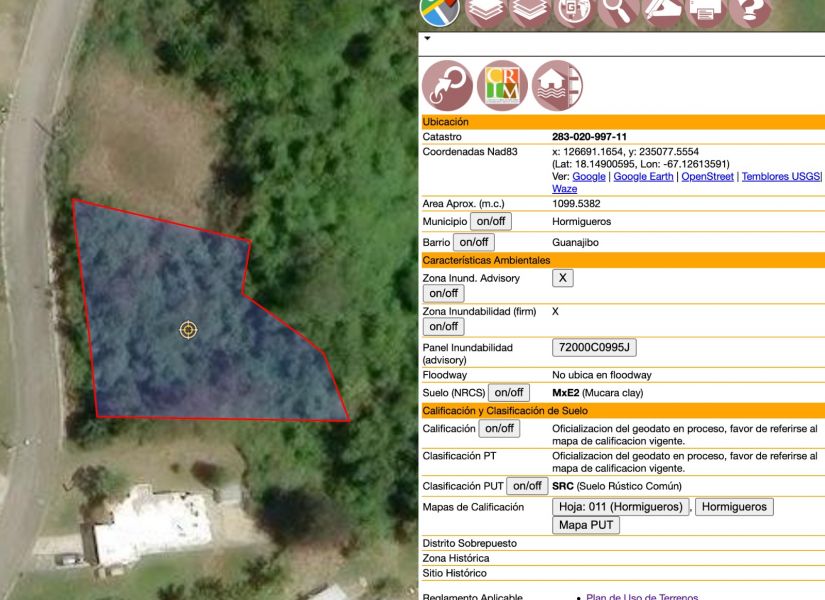
Task: Toggle Suelo (NRCS) layer on/off
Action: [509, 393]
